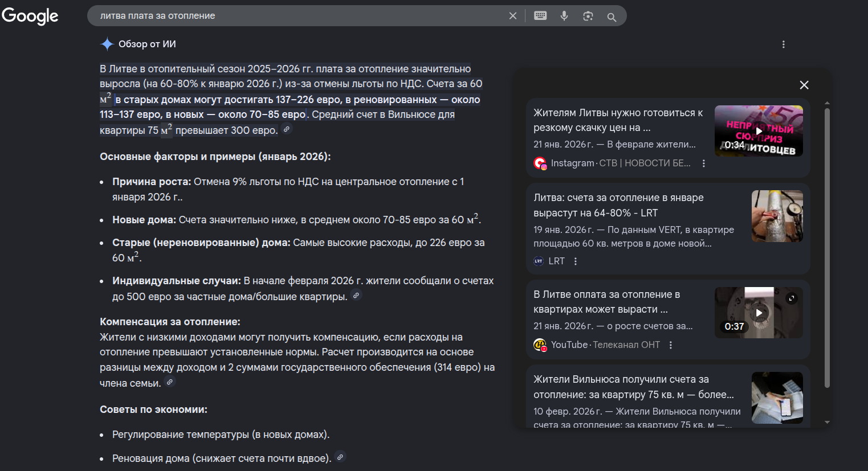Open search by image (Lens)
868x471 pixels.
click(588, 16)
